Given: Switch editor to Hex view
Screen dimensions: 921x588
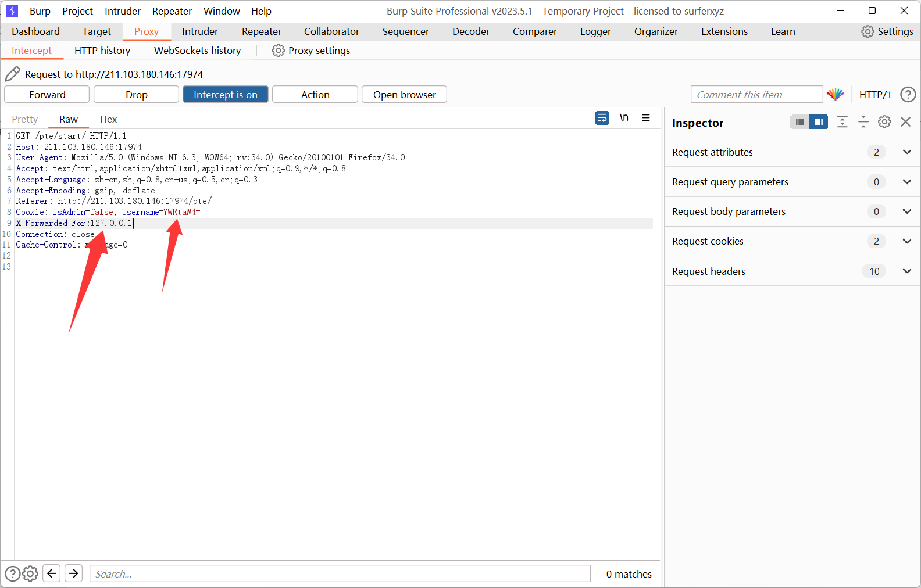Looking at the screenshot, I should pyautogui.click(x=108, y=119).
